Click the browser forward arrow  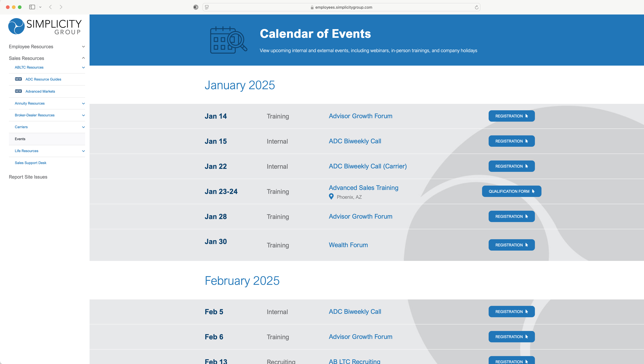[61, 7]
